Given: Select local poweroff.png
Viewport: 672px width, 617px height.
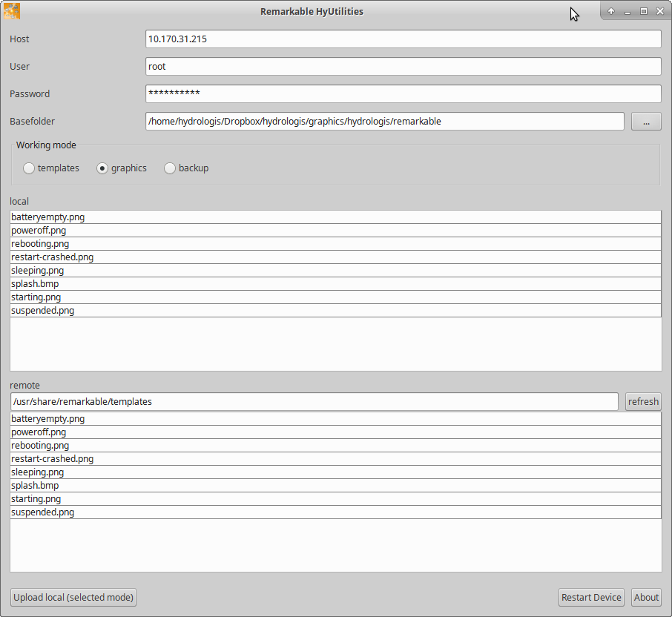Looking at the screenshot, I should click(335, 230).
